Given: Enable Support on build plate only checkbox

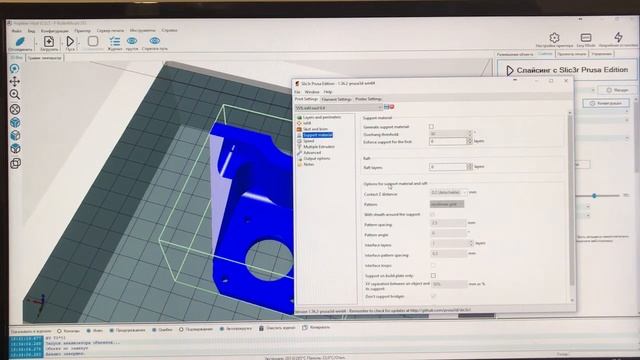Looking at the screenshot, I should click(x=433, y=276).
